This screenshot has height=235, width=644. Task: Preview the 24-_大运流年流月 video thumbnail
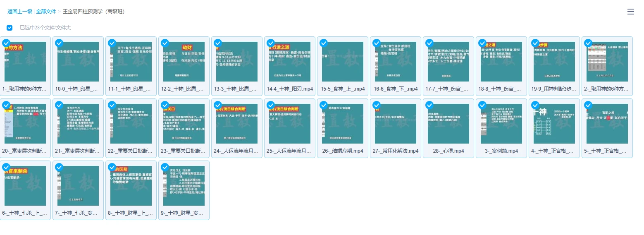click(x=237, y=124)
